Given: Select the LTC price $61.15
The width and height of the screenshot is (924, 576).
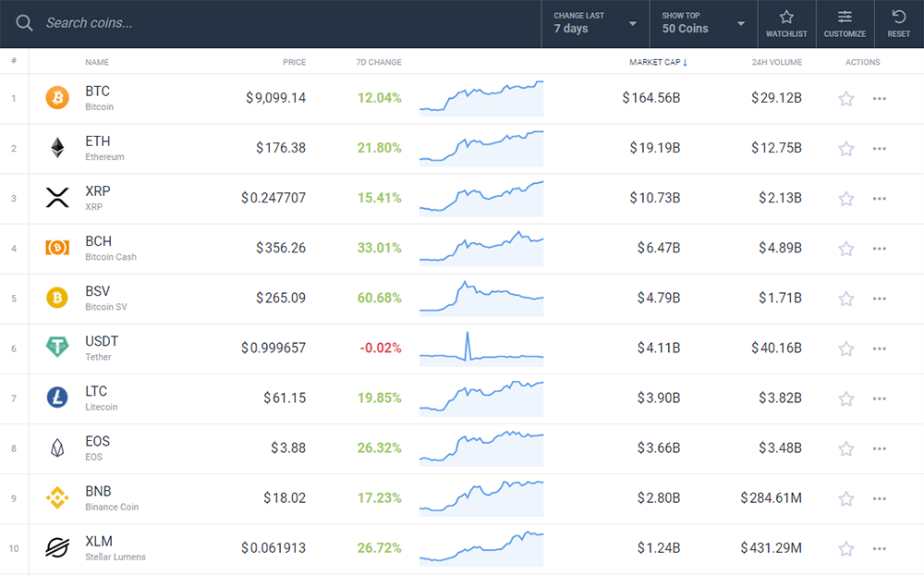Looking at the screenshot, I should [285, 398].
